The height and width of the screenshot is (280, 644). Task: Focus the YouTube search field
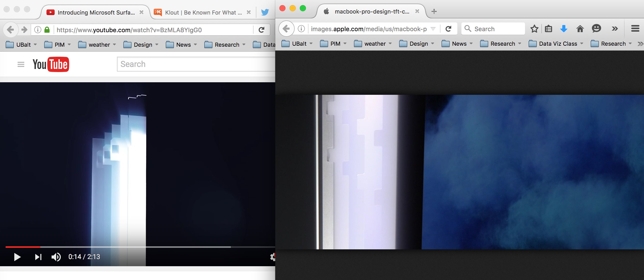[196, 64]
